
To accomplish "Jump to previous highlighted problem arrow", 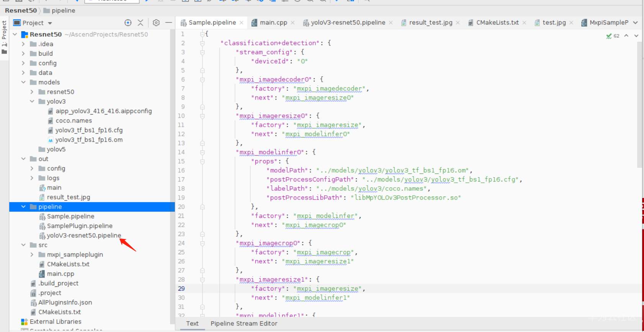I will pyautogui.click(x=626, y=36).
